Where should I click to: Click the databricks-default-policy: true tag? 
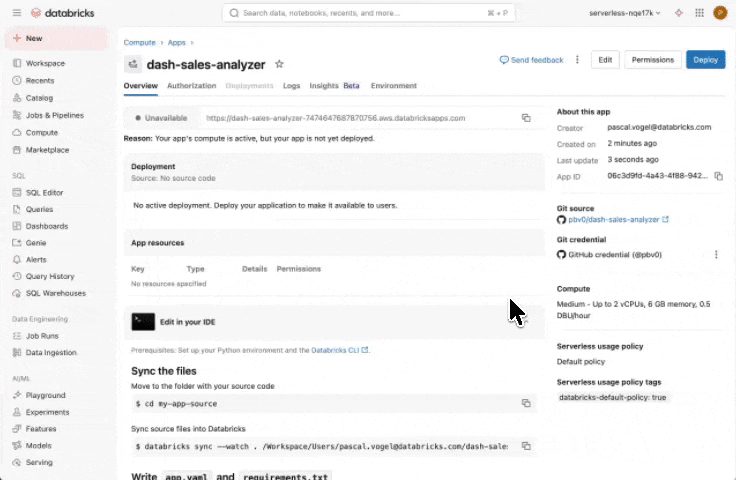click(612, 397)
